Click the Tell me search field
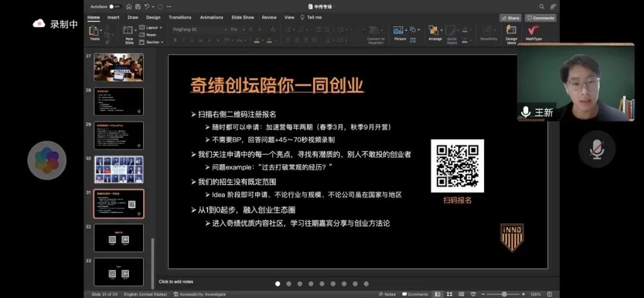 (x=311, y=17)
